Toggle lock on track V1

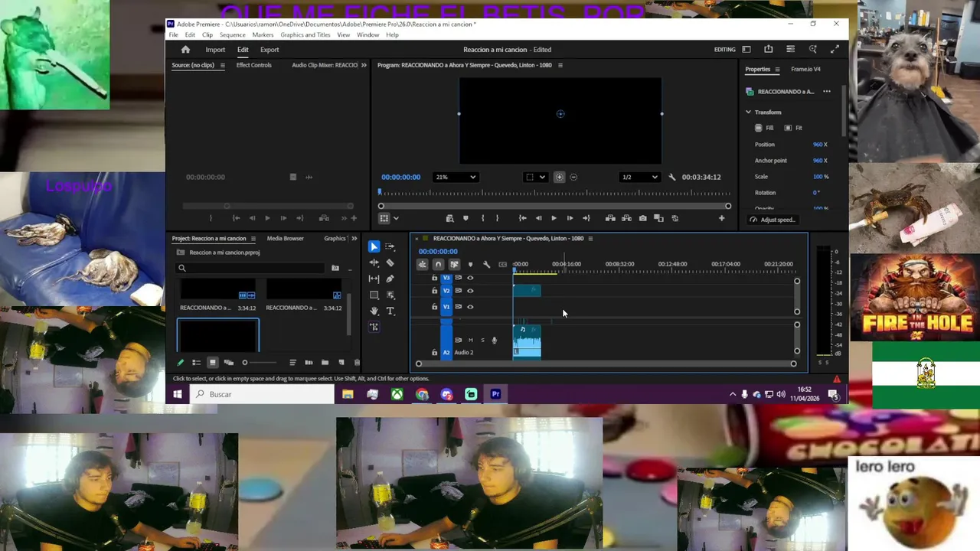(x=435, y=307)
